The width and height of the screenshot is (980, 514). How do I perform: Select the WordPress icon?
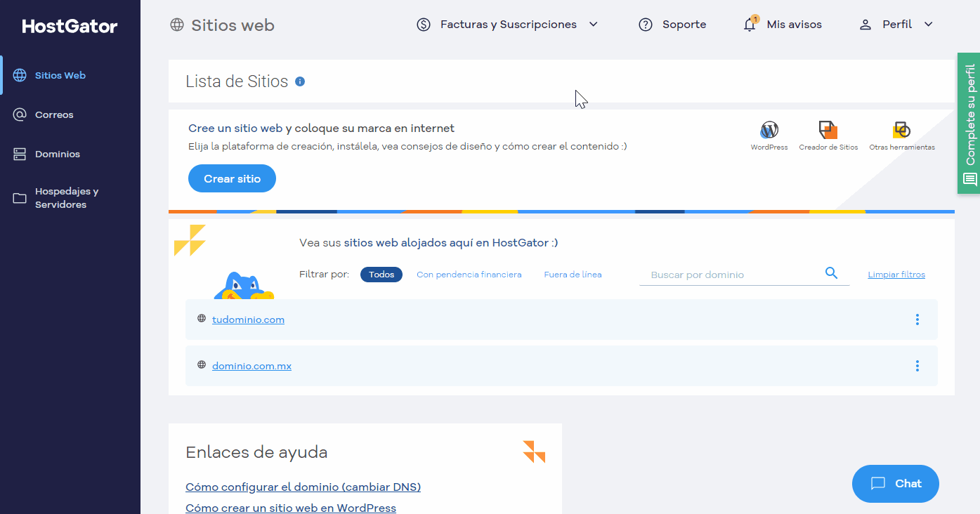pyautogui.click(x=769, y=130)
